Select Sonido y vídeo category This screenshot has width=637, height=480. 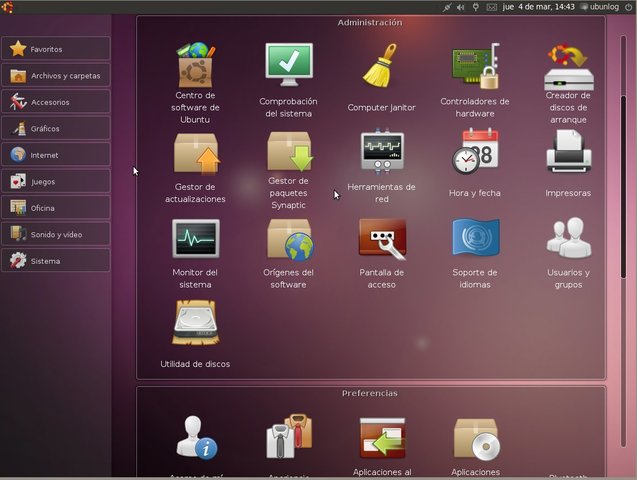point(56,234)
